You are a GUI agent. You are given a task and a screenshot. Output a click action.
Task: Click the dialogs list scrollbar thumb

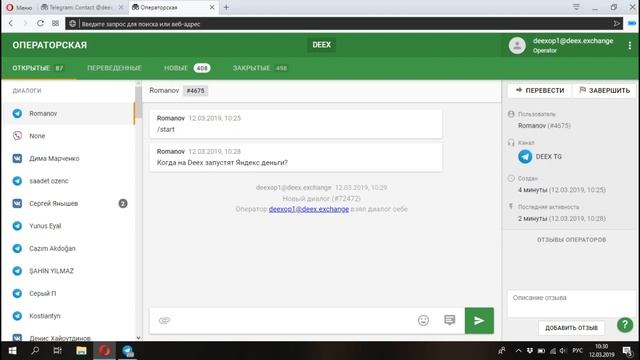(x=138, y=102)
